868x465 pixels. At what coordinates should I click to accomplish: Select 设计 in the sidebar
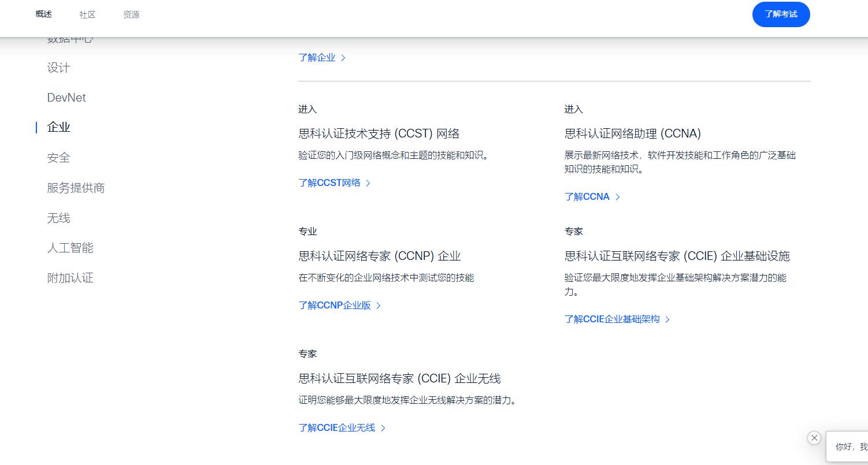tap(58, 68)
